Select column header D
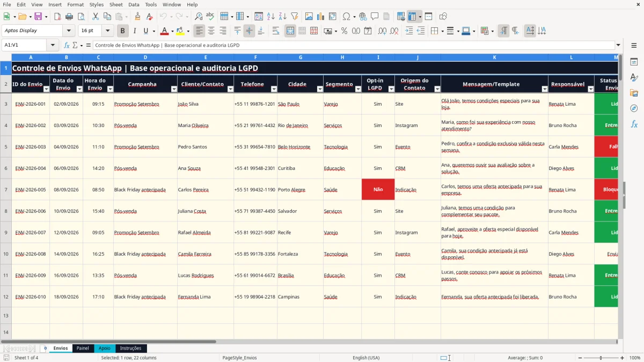The height and width of the screenshot is (362, 644). point(145,57)
